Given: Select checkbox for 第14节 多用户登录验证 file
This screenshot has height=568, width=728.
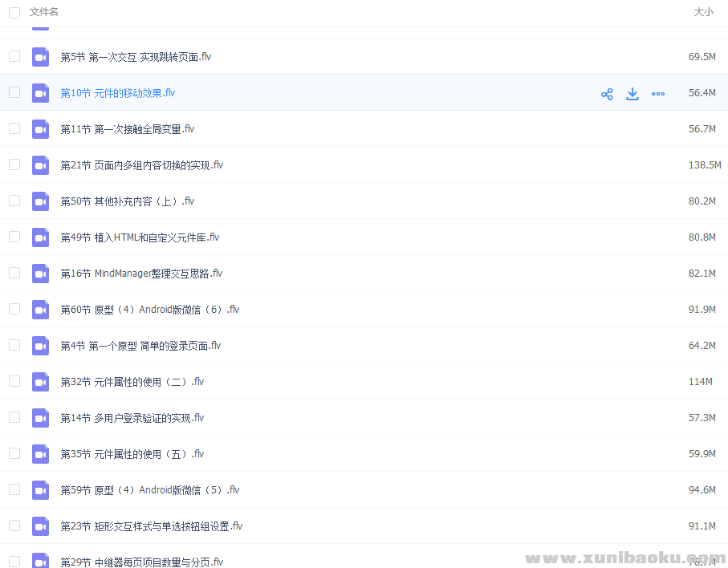Looking at the screenshot, I should pos(14,417).
